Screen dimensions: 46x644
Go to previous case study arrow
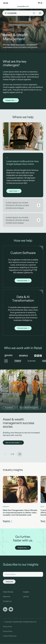pos(5,454)
